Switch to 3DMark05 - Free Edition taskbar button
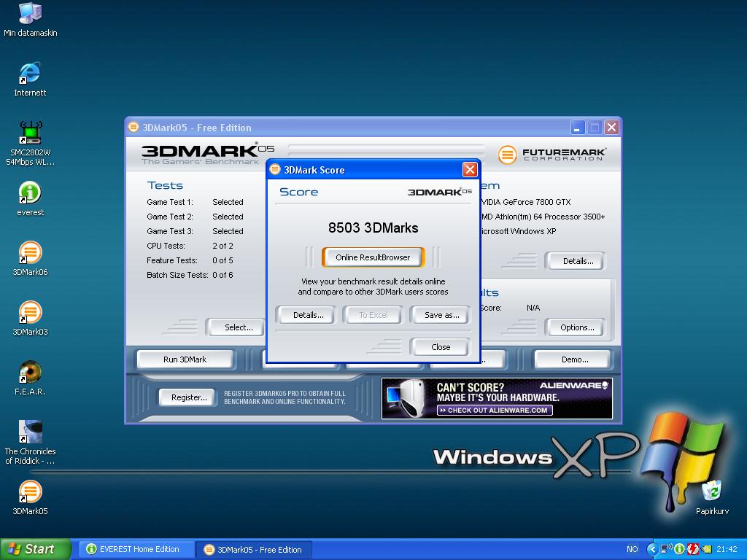 coord(255,550)
